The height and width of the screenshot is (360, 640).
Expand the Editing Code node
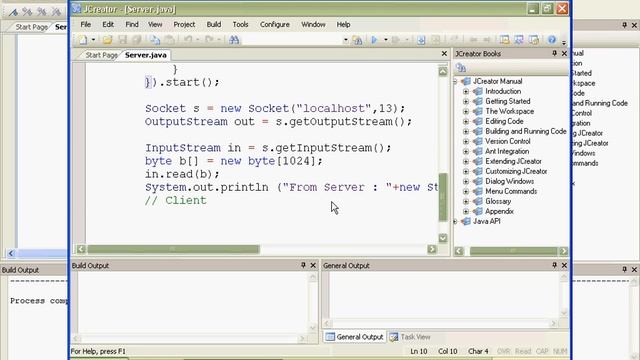coord(466,122)
